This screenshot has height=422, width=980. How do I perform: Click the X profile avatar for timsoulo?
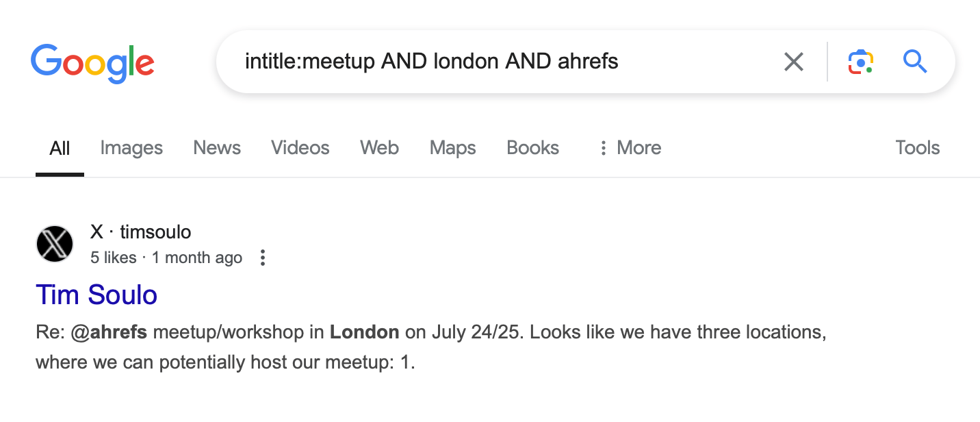coord(55,244)
